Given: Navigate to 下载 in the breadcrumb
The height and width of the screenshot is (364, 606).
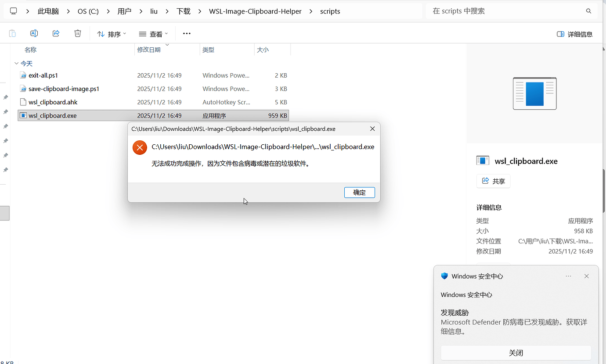Looking at the screenshot, I should coord(183,11).
